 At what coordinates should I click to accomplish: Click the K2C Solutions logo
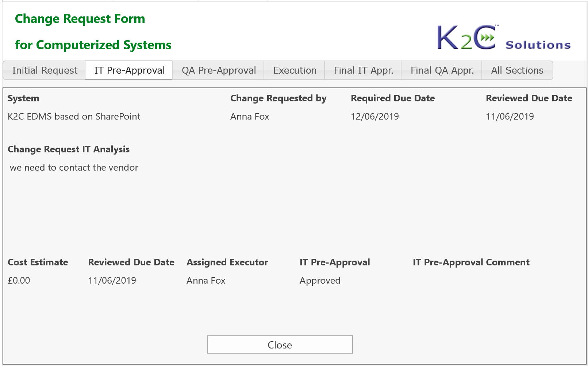(x=504, y=38)
